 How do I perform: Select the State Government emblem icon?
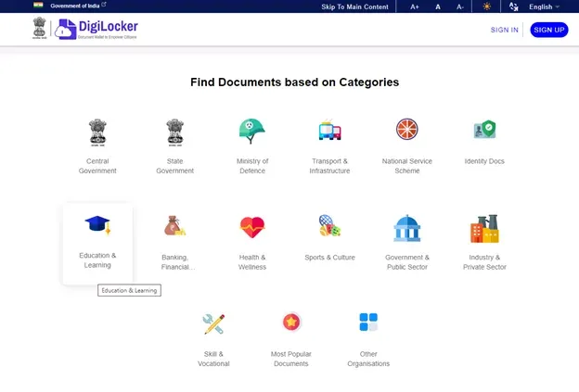coord(174,131)
